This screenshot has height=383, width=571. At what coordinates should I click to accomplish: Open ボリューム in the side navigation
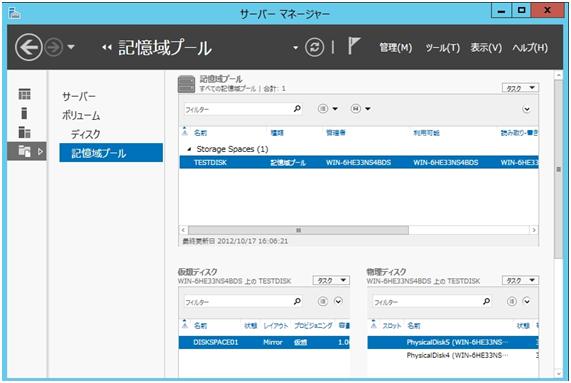(x=81, y=115)
